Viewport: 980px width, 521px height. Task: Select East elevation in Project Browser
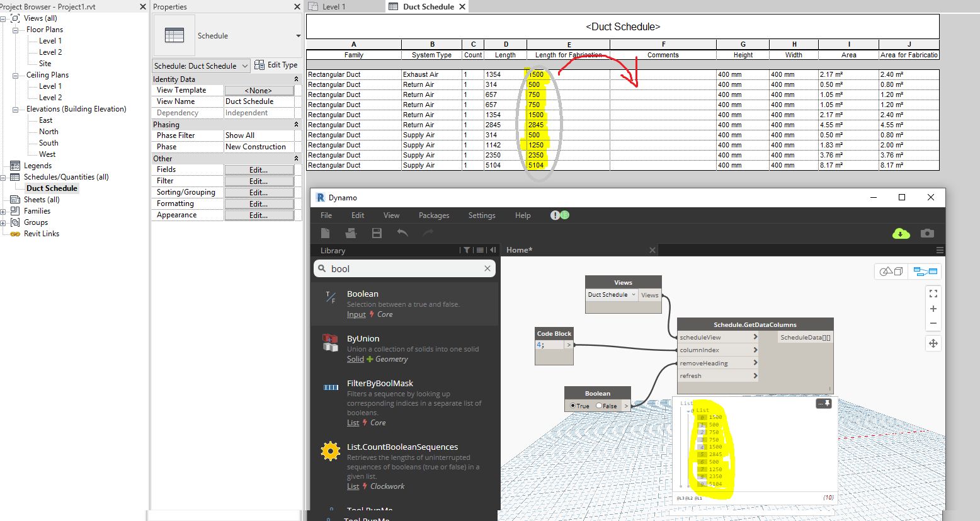46,120
